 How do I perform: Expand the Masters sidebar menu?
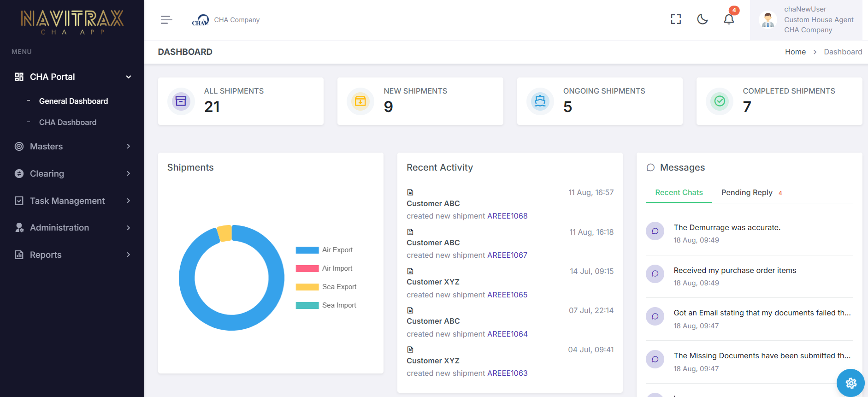tap(72, 146)
